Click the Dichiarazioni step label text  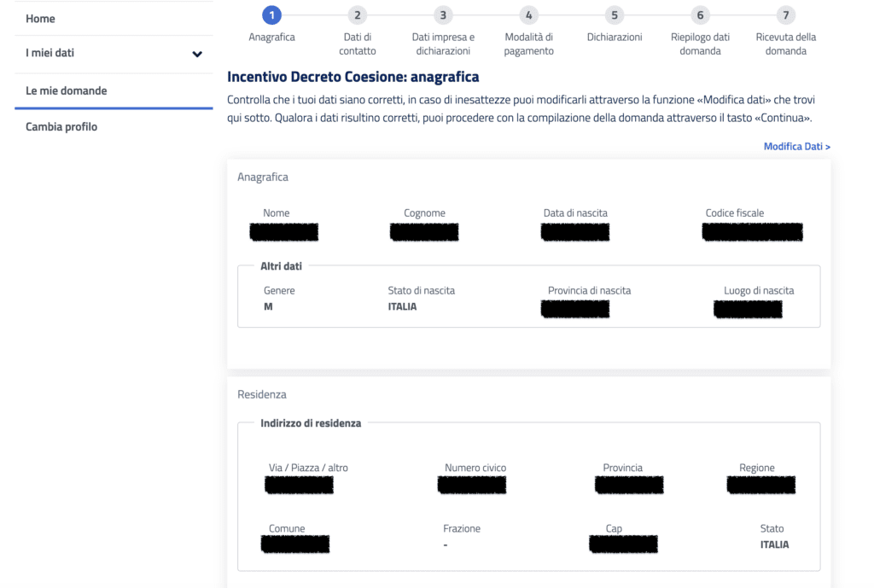click(615, 38)
